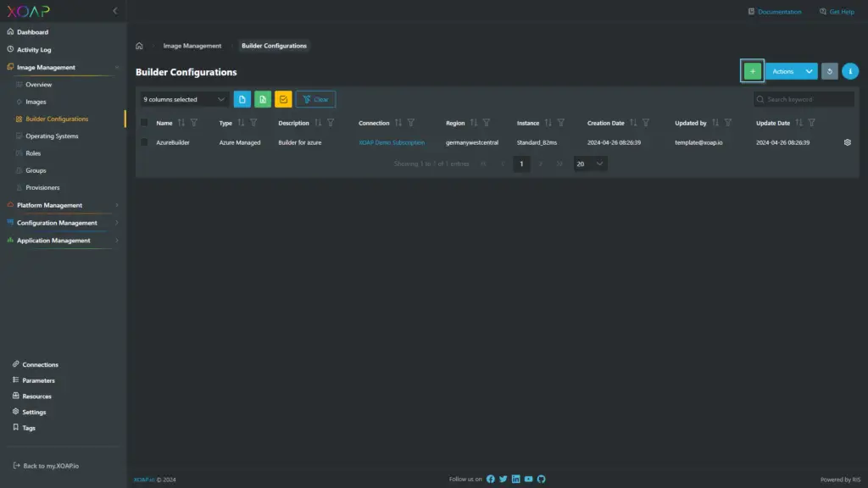Click the yellow checkmark toolbar icon

pos(283,100)
